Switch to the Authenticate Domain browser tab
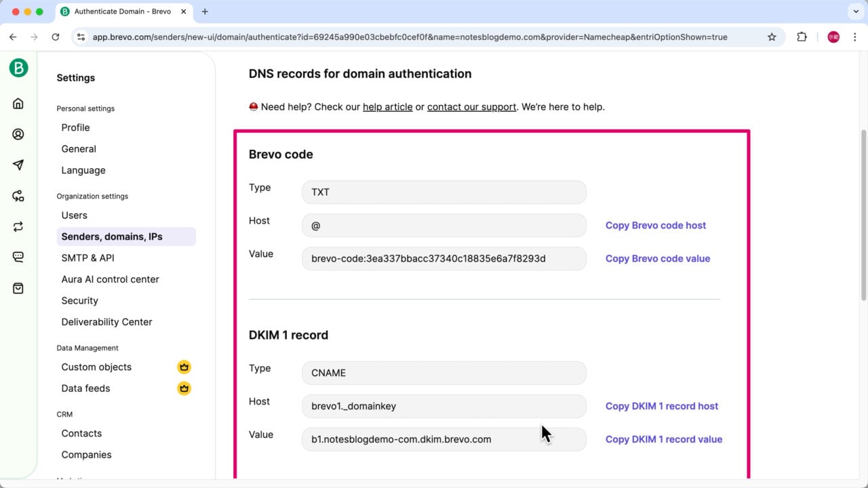This screenshot has width=868, height=488. point(122,12)
